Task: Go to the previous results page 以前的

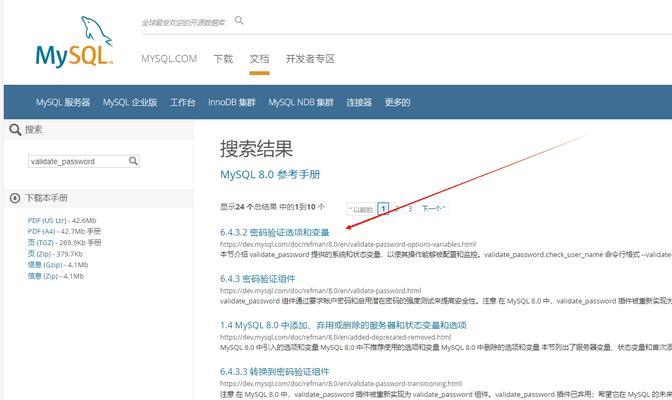Action: click(x=360, y=209)
